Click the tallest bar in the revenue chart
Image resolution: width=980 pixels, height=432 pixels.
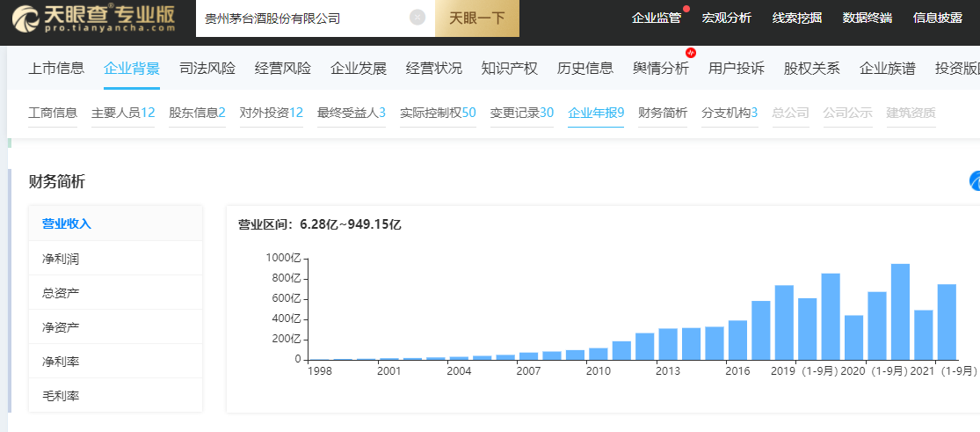tap(900, 311)
